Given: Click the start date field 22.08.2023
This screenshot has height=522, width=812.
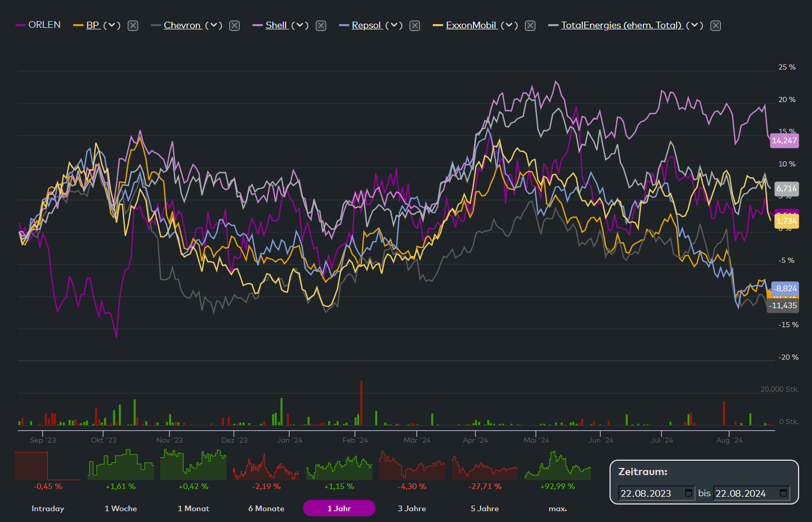Looking at the screenshot, I should click(x=656, y=493).
